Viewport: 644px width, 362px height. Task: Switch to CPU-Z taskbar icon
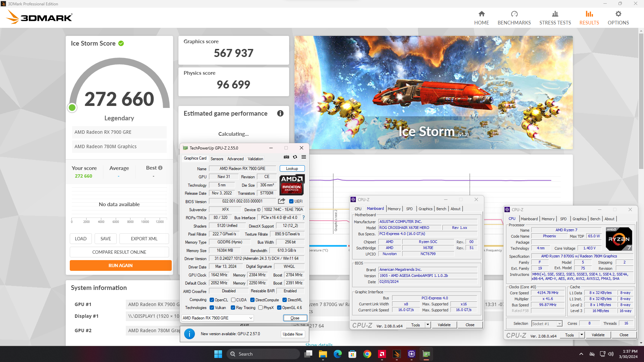411,354
